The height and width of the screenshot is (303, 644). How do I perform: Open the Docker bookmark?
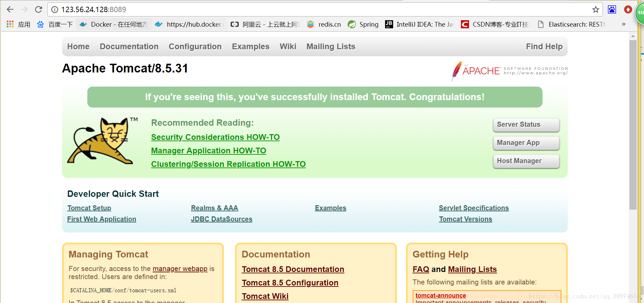(x=114, y=24)
